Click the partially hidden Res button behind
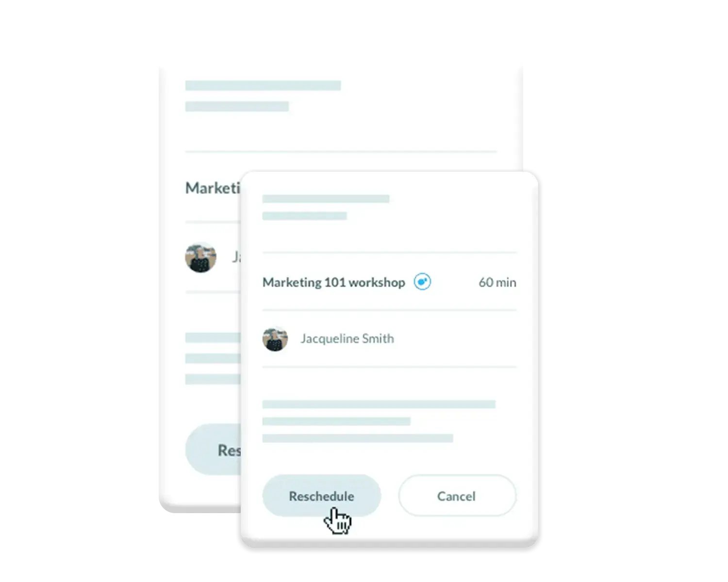 tap(213, 450)
